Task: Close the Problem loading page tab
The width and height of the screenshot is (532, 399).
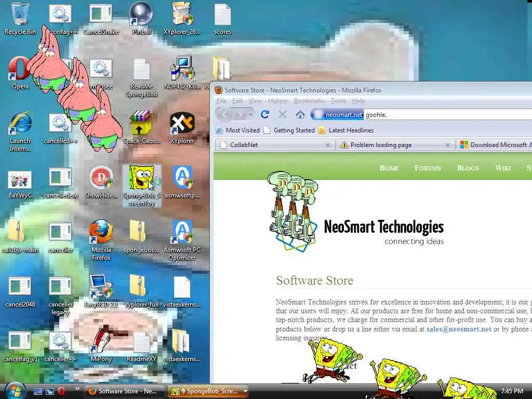Action: [x=447, y=145]
